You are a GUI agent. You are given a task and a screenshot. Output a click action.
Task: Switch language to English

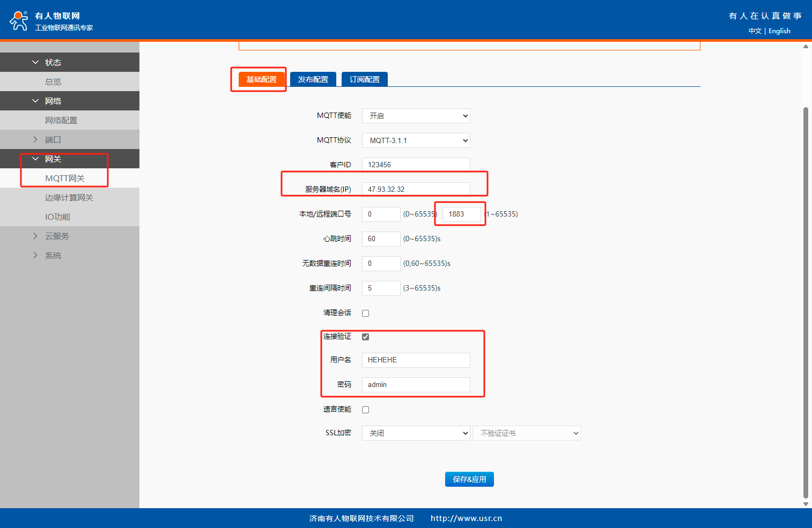(779, 31)
